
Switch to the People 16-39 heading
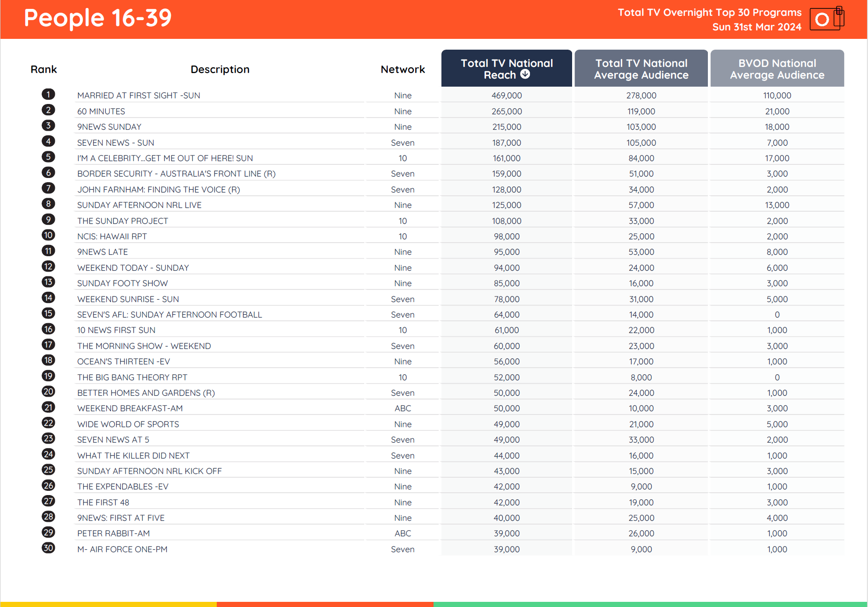click(x=98, y=18)
